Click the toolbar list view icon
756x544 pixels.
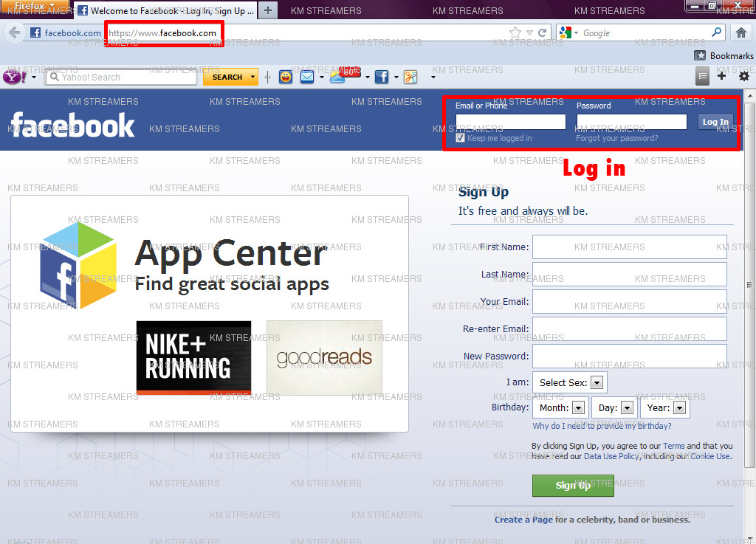click(703, 76)
